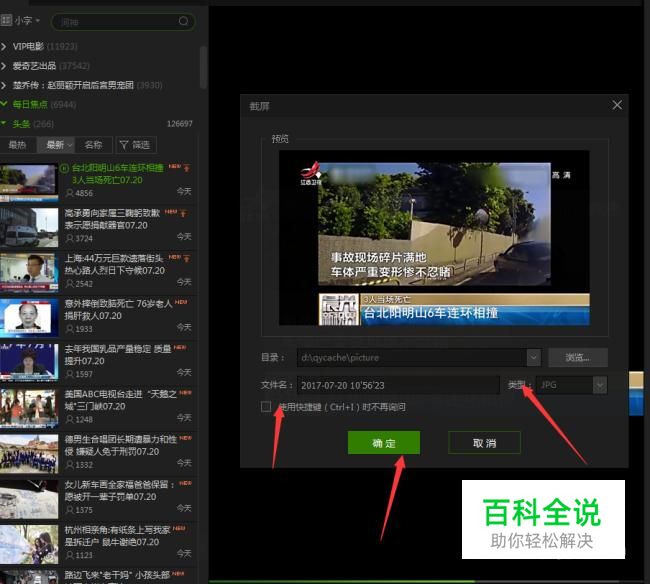
Task: Open thumbnail of 上海:44万元巨款遗落街头 video
Action: tap(29, 273)
